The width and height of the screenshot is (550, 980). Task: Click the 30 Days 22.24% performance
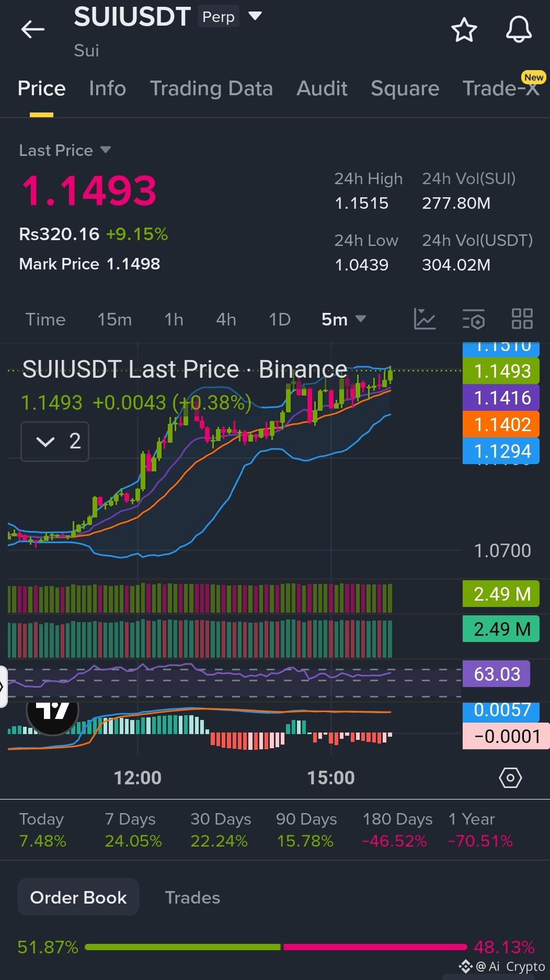[x=221, y=830]
